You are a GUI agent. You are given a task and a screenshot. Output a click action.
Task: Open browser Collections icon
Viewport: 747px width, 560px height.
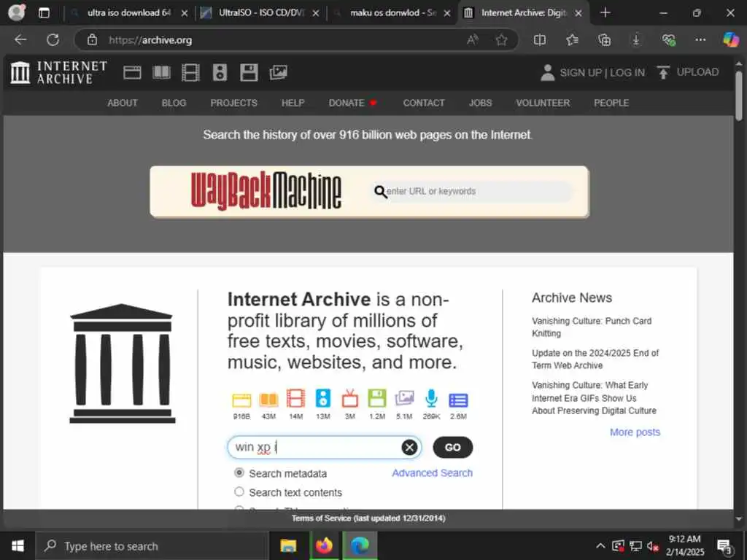[x=604, y=40]
